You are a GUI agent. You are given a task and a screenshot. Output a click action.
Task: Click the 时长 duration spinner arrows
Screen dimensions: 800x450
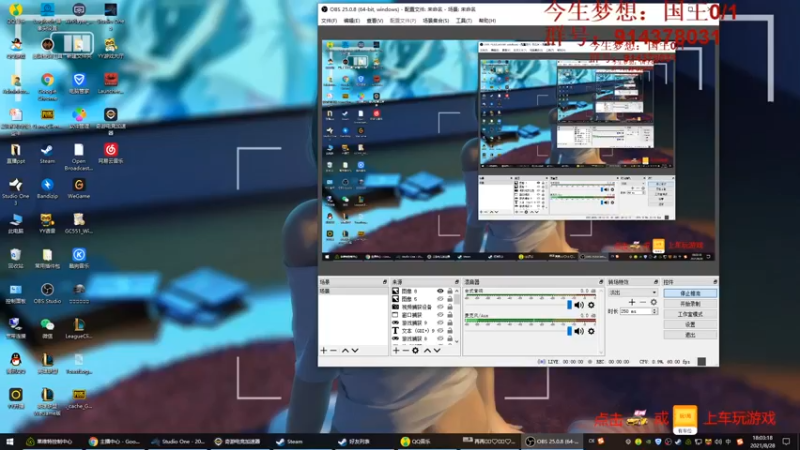655,311
